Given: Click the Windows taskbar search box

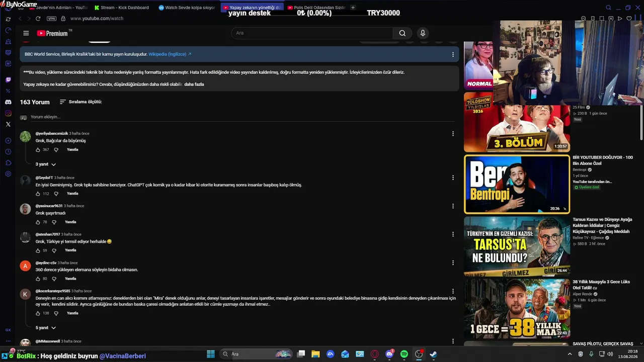Looking at the screenshot, I should click(x=257, y=354).
